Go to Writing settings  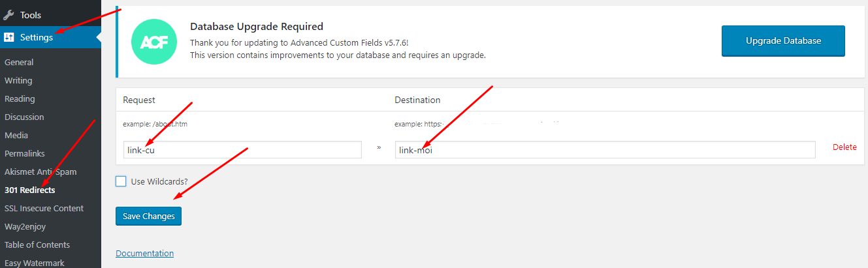(18, 81)
